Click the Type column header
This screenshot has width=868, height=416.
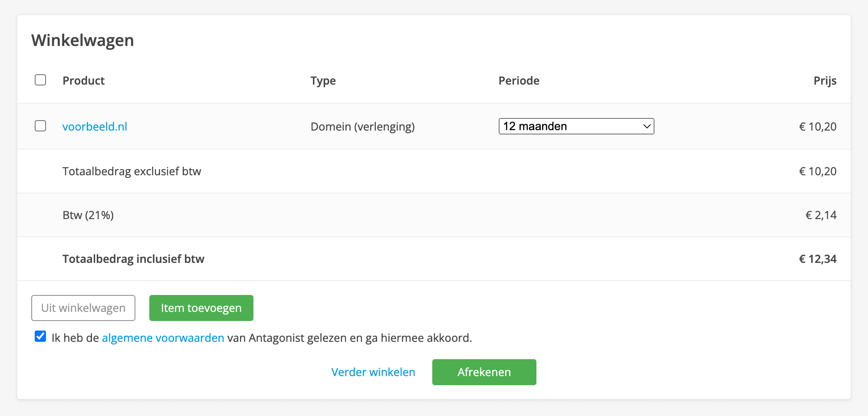click(323, 81)
